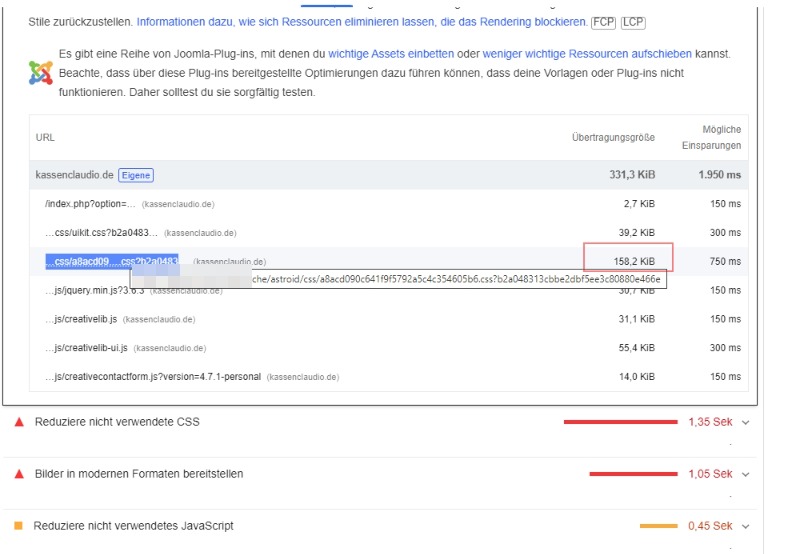Click the 55,4 KiB size cell

[x=637, y=348]
